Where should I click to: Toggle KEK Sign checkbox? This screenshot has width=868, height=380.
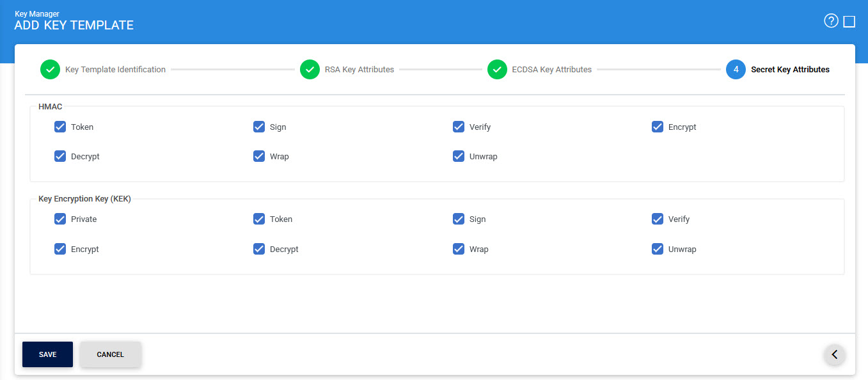[x=459, y=219]
